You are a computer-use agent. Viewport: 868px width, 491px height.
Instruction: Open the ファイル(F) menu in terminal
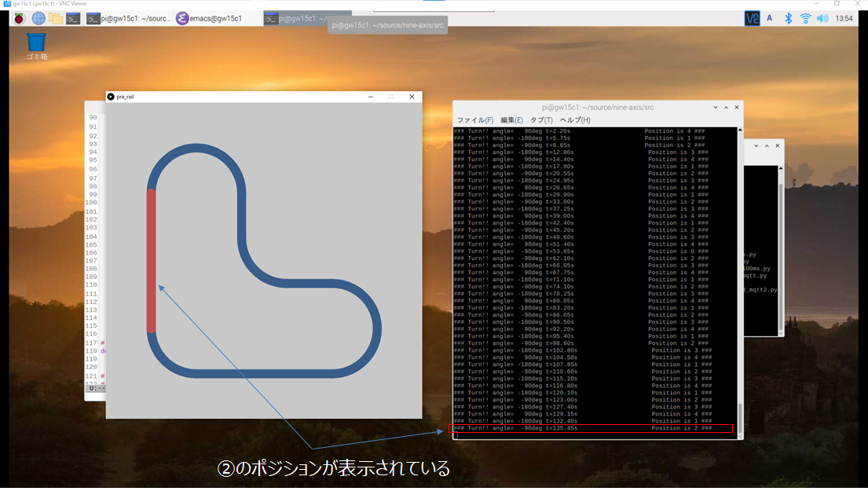pos(474,120)
